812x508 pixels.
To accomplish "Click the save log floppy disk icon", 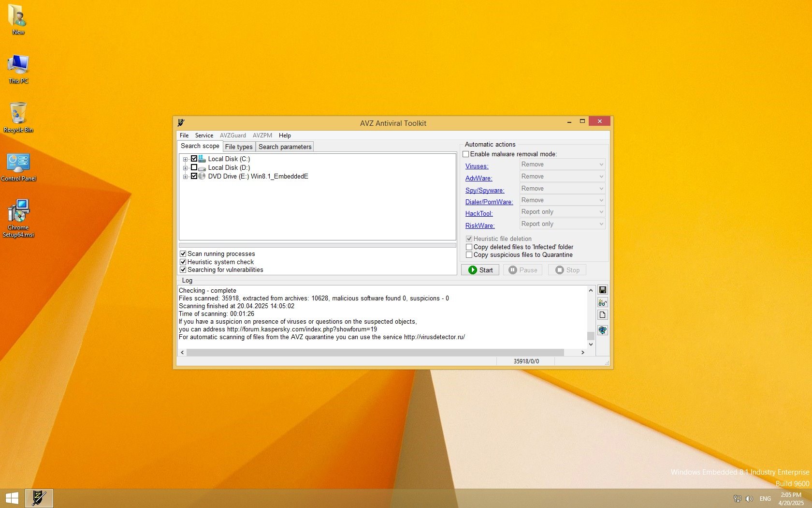I will point(602,290).
